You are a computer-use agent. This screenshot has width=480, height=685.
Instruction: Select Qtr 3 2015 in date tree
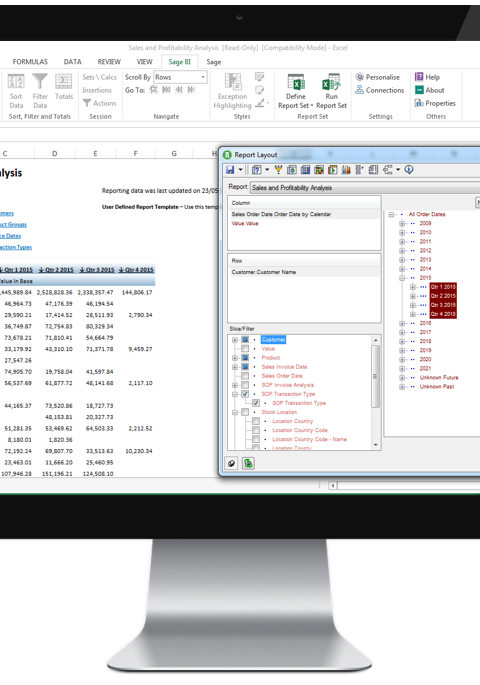443,305
